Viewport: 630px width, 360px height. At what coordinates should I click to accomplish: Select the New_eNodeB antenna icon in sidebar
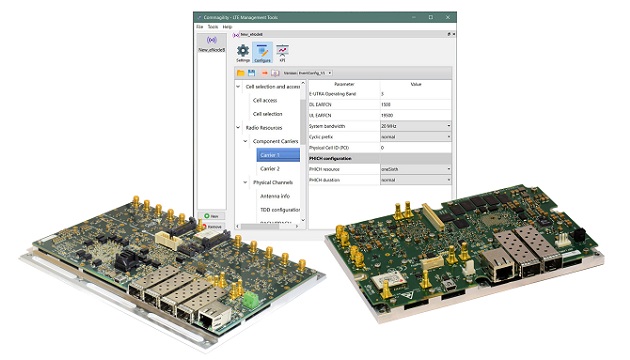212,40
